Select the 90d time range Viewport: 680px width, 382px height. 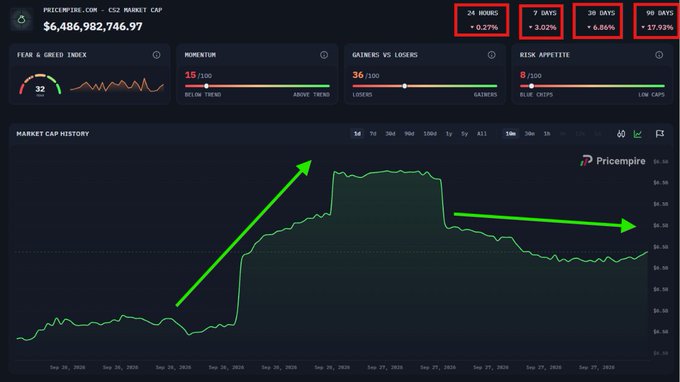tap(409, 134)
